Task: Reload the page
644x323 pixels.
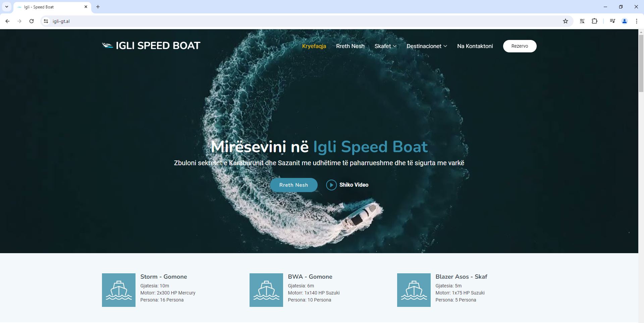Action: [32, 21]
